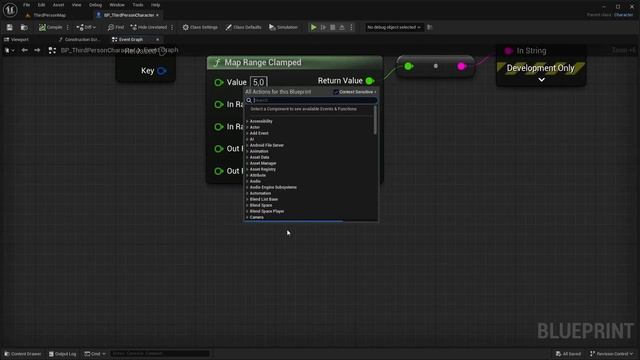Viewport: 640px width, 360px height.
Task: Click the graph breadcrumb grid icon
Action: click(52, 50)
